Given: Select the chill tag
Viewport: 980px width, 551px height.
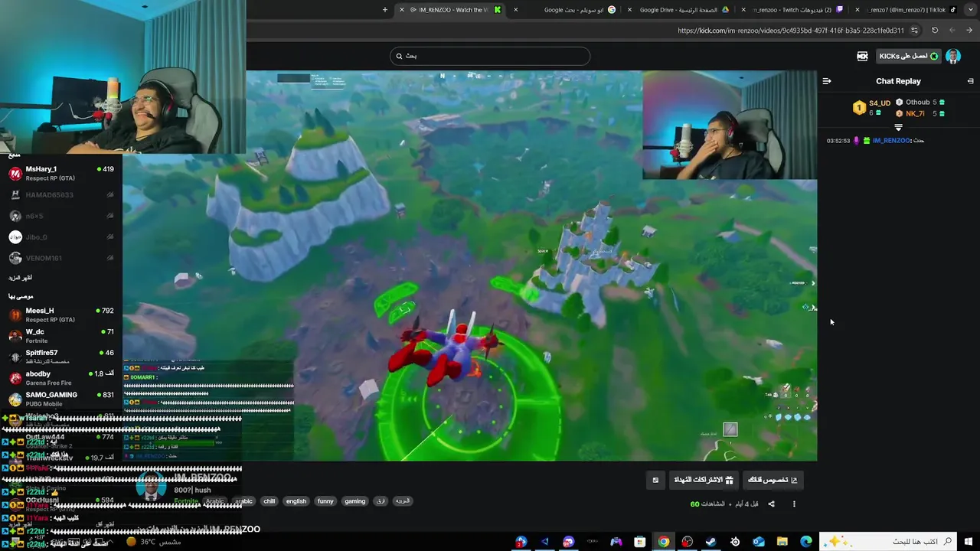Looking at the screenshot, I should coord(269,501).
